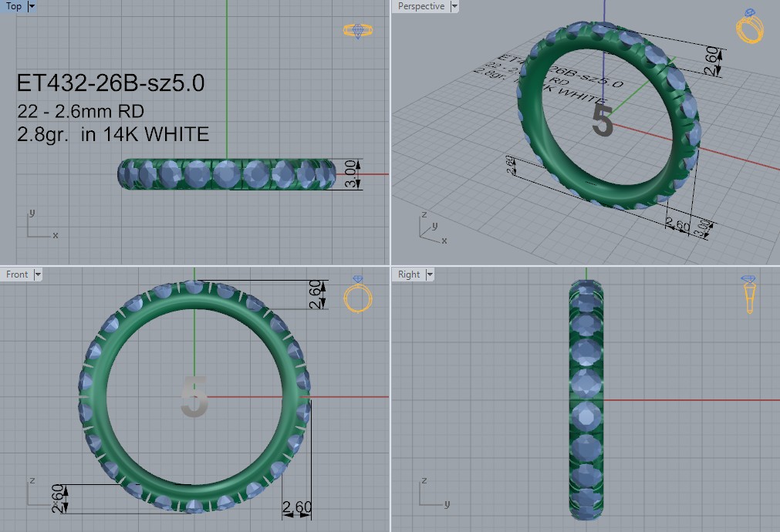Select the Top viewport title
Viewport: 780px width, 532px height.
point(13,6)
